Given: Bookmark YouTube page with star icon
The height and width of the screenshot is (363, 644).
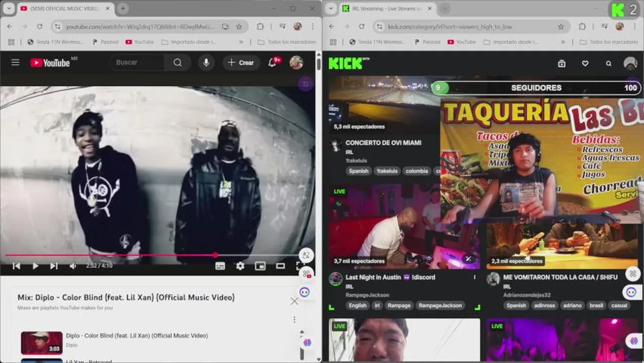Looking at the screenshot, I should [x=239, y=27].
